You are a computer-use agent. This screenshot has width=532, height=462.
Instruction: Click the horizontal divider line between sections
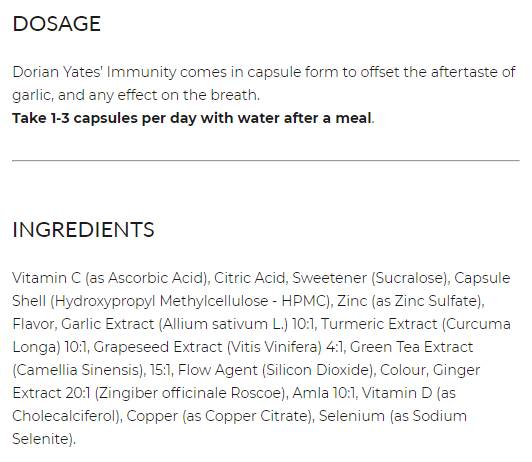pos(266,160)
